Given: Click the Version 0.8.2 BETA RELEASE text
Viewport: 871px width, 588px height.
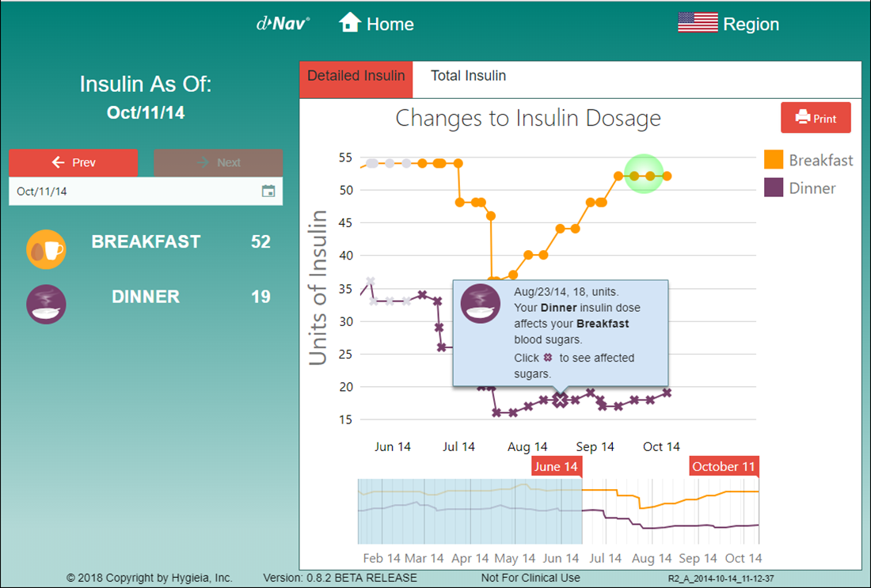Looking at the screenshot, I should click(340, 578).
